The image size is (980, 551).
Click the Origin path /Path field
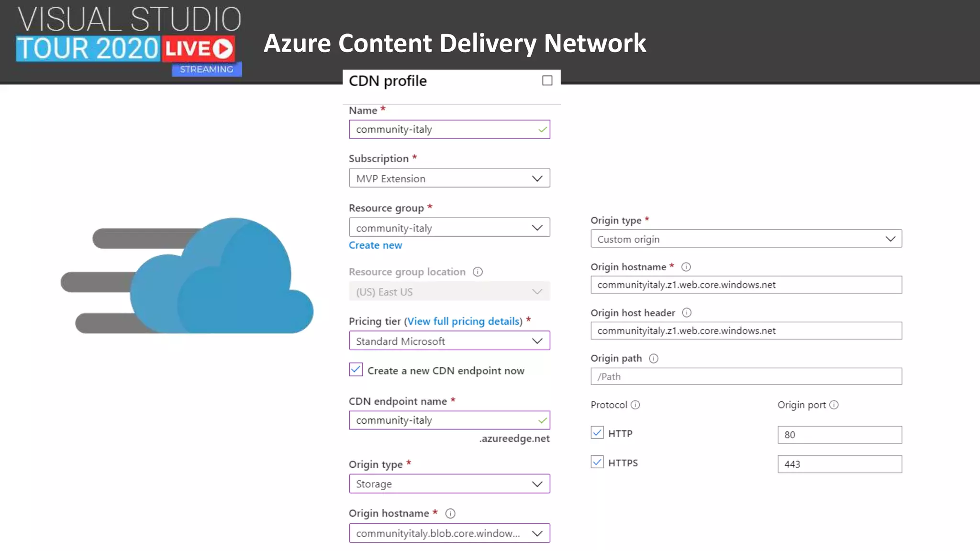click(746, 376)
